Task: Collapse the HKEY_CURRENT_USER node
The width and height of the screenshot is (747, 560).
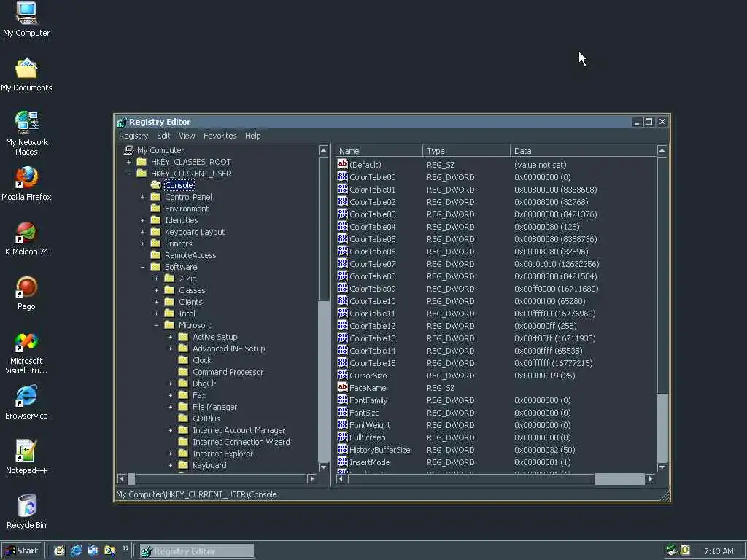Action: (128, 174)
